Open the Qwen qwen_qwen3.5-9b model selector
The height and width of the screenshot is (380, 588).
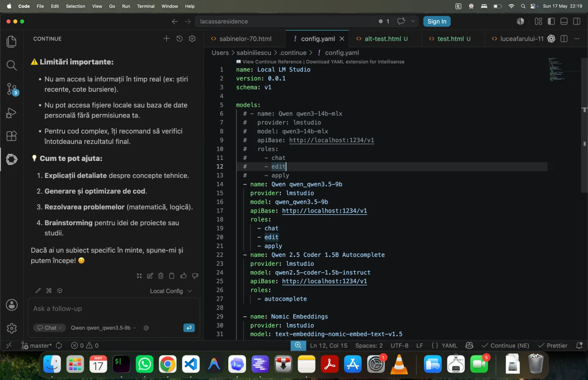click(104, 328)
